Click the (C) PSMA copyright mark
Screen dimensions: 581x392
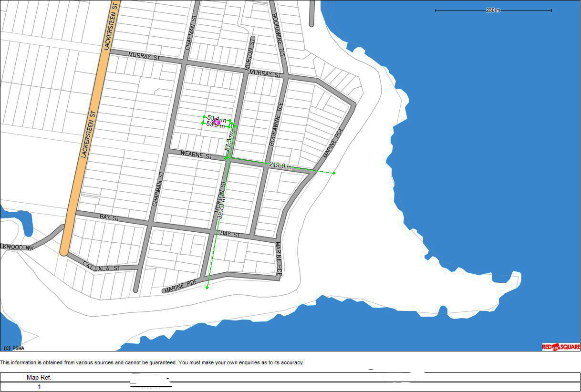pyautogui.click(x=15, y=348)
